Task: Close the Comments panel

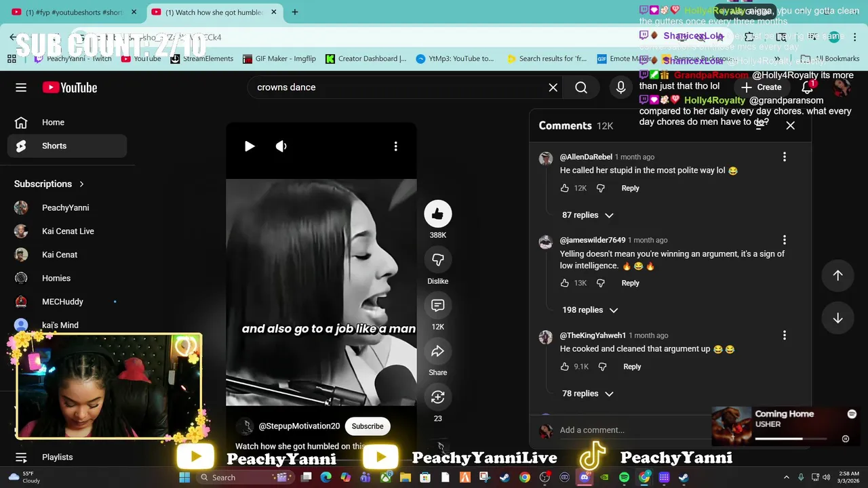Action: pos(790,125)
